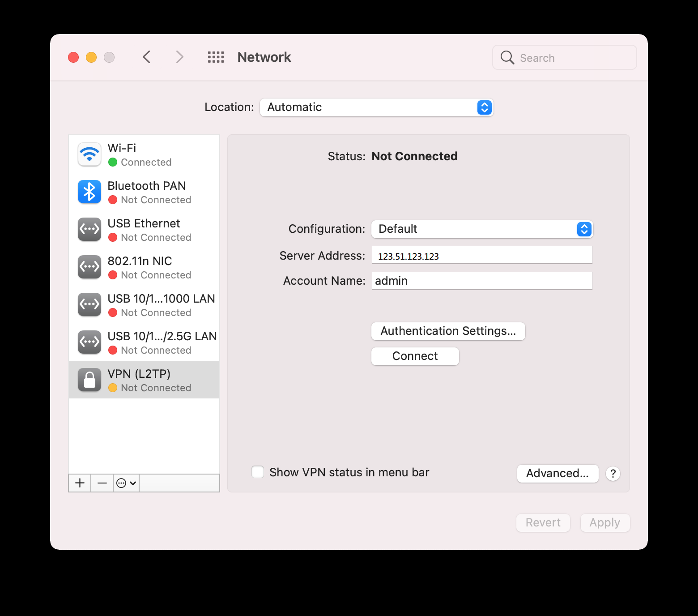698x616 pixels.
Task: Close the Network window
Action: coord(73,57)
